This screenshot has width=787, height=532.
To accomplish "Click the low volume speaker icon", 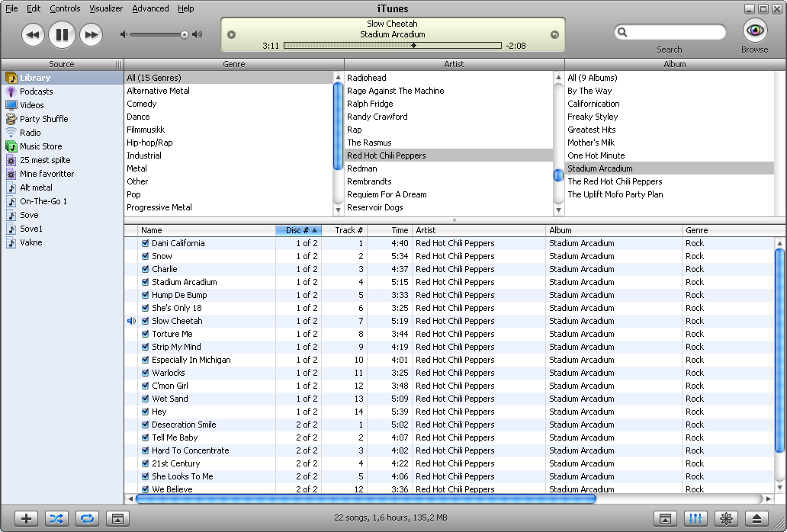I will point(124,34).
